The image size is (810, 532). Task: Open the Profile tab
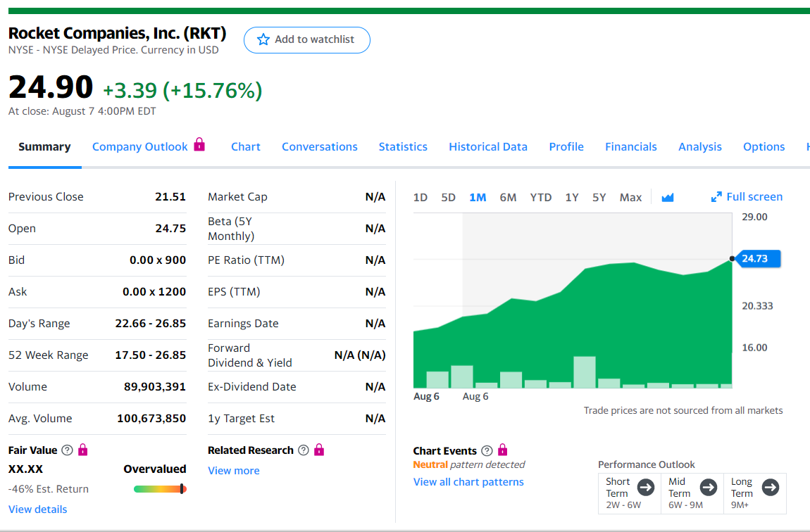(566, 146)
